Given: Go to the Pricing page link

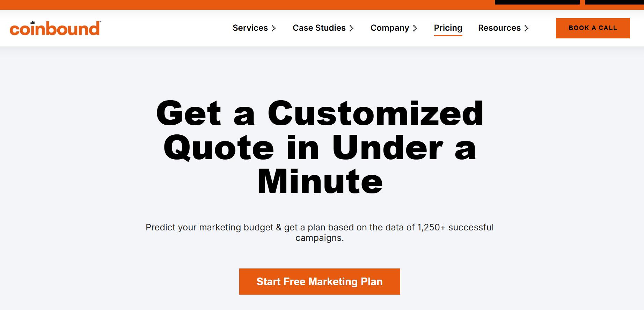Looking at the screenshot, I should 448,28.
